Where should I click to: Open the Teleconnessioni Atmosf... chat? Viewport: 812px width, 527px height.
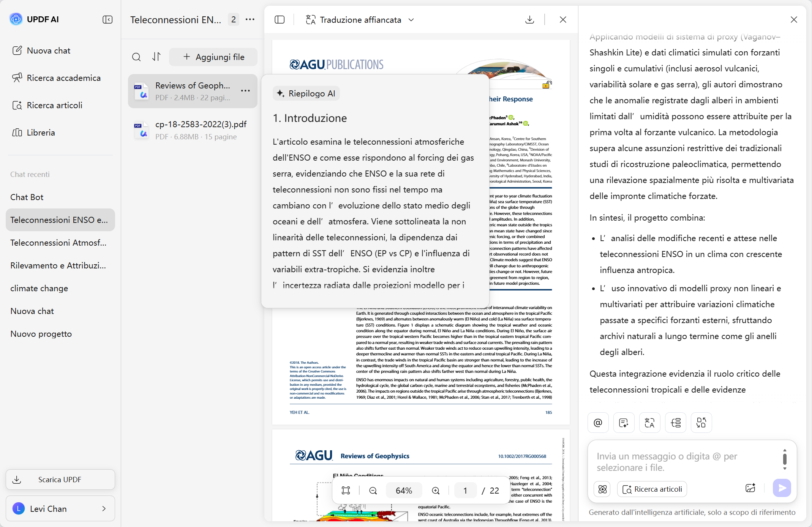[60, 243]
